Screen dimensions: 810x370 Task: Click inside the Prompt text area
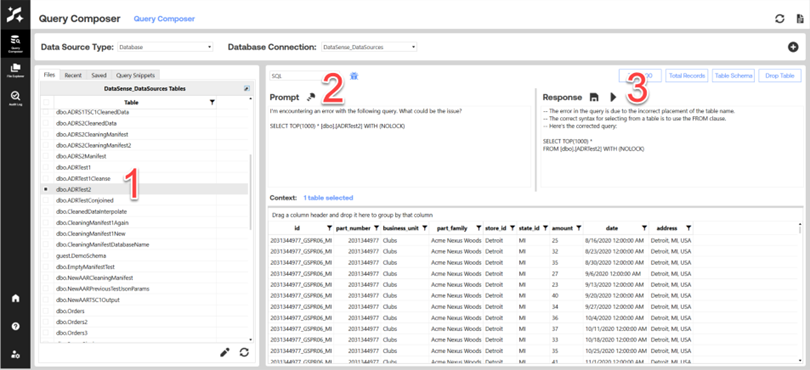400,147
